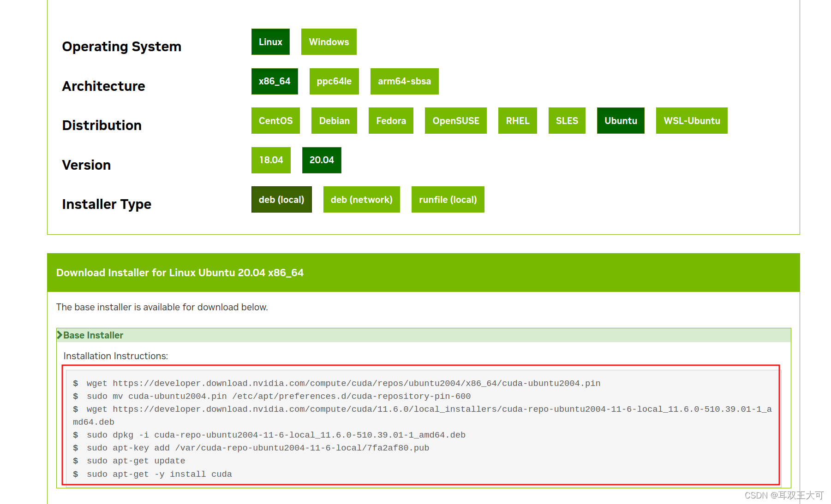831x504 pixels.
Task: Choose the deb (local) installer type
Action: (281, 200)
